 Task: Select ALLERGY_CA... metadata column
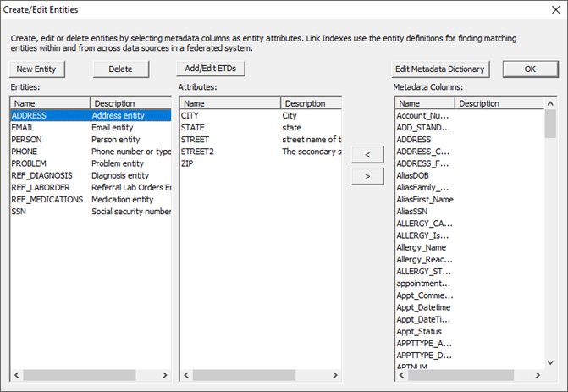point(424,224)
